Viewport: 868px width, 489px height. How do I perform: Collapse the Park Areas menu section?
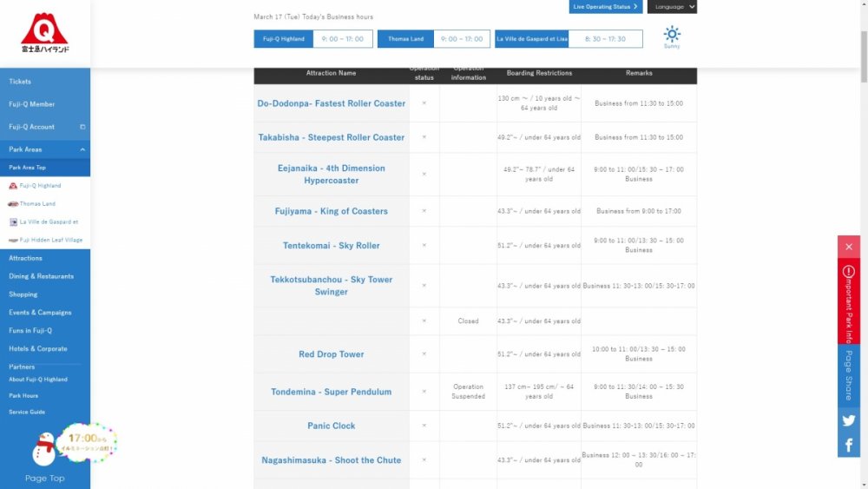(82, 149)
